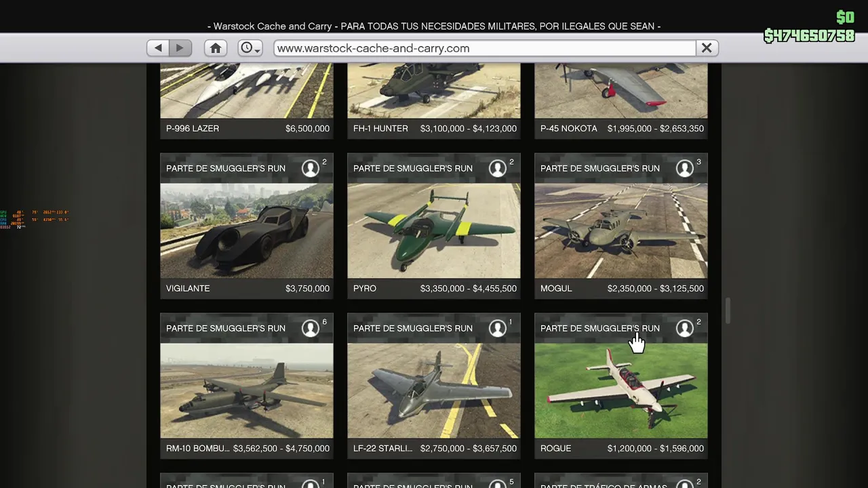Click the $1,200,000 - $1,596,000 Rogue price
The width and height of the screenshot is (868, 488).
point(656,448)
